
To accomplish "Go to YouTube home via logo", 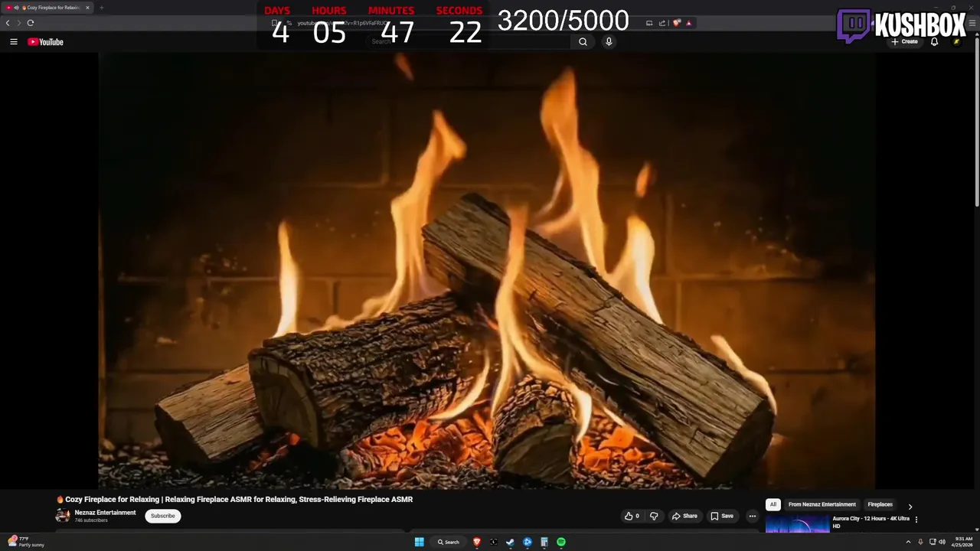I will coord(45,42).
